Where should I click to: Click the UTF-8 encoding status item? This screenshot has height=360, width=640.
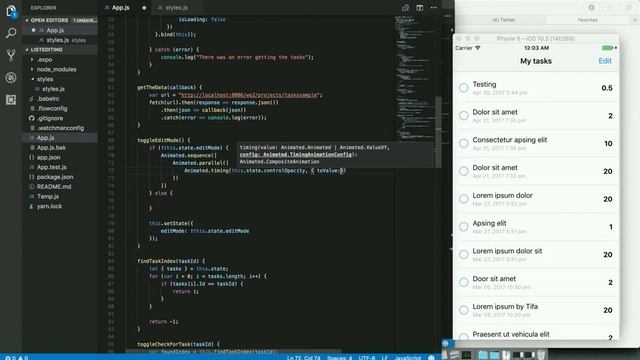(367, 358)
